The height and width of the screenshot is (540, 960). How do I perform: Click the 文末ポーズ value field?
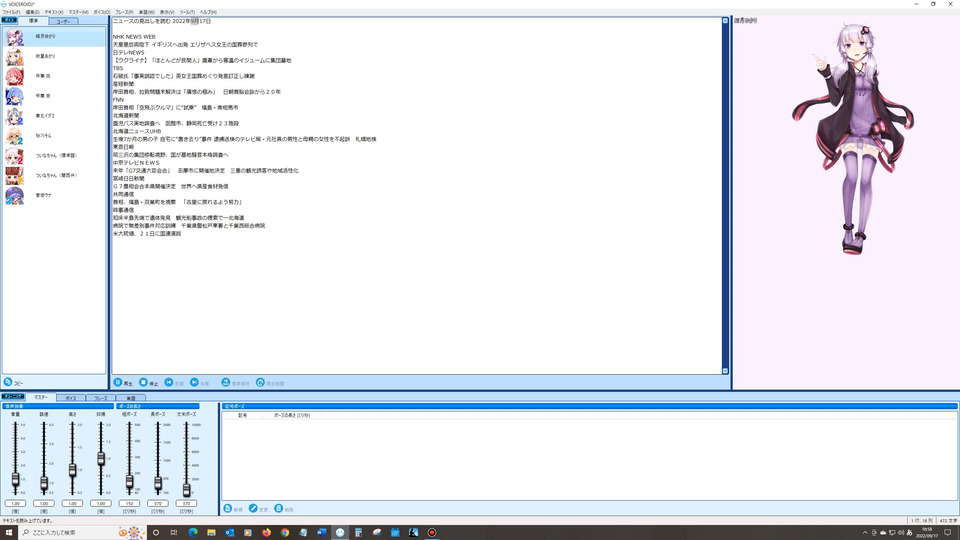tap(186, 503)
